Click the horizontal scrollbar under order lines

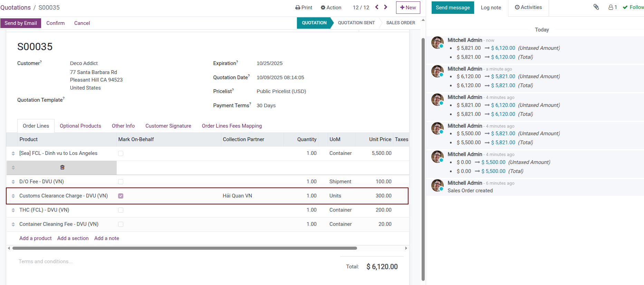point(184,248)
